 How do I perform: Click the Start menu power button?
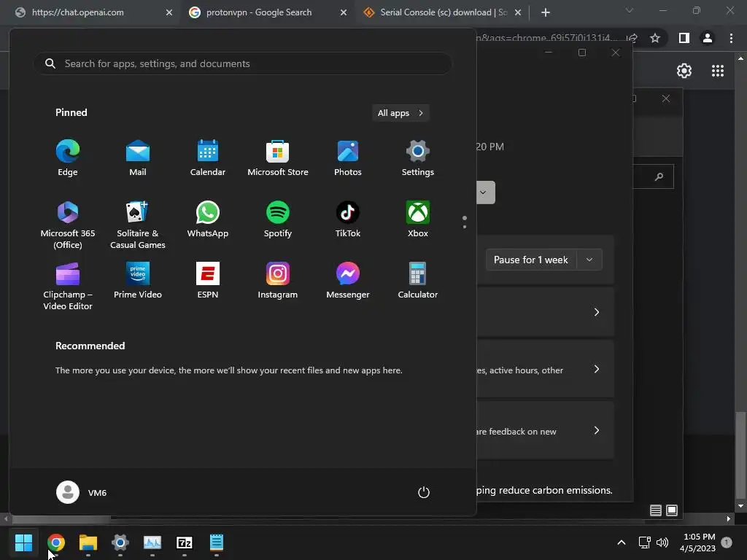(424, 492)
